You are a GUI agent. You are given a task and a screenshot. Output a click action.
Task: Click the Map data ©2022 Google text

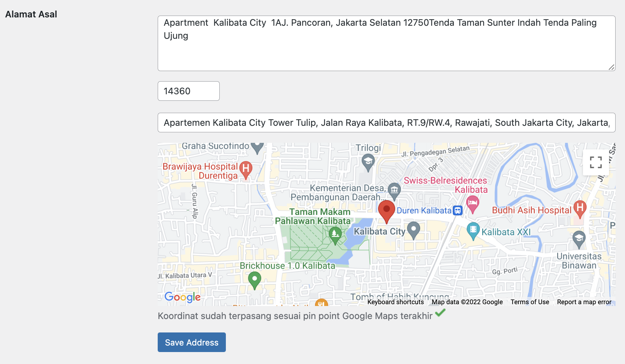[x=467, y=302]
